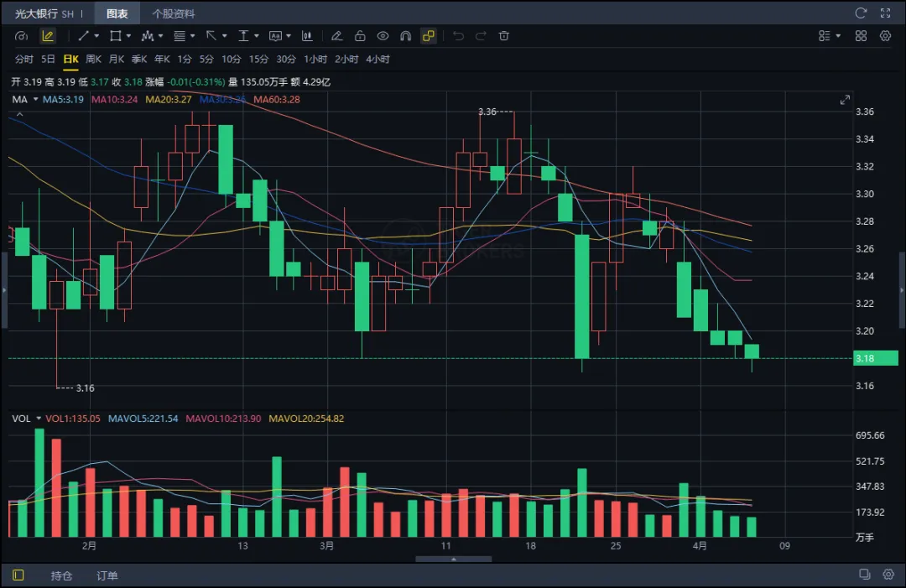Click the fullscreen expand icon in title bar
Image resolution: width=906 pixels, height=588 pixels.
point(885,13)
